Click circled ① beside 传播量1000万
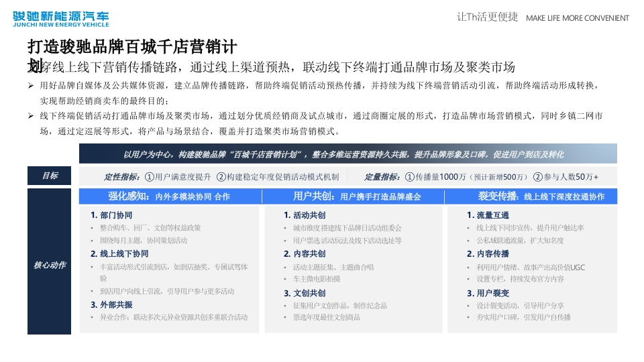The image size is (644, 362). [x=409, y=177]
